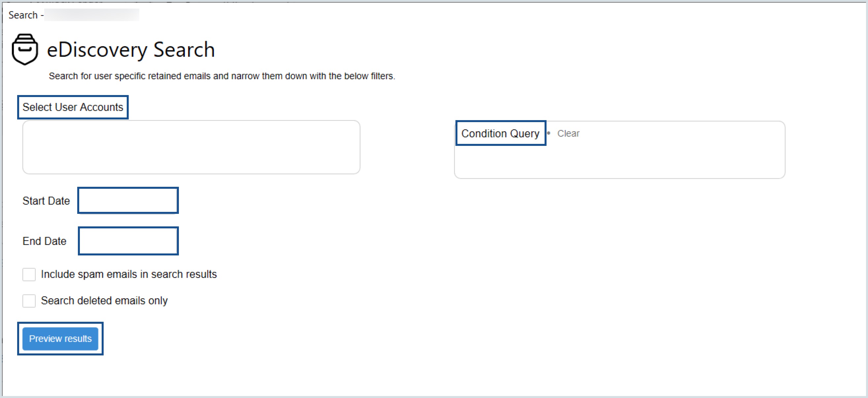Click the description text below the heading
The image size is (868, 398).
coord(222,76)
